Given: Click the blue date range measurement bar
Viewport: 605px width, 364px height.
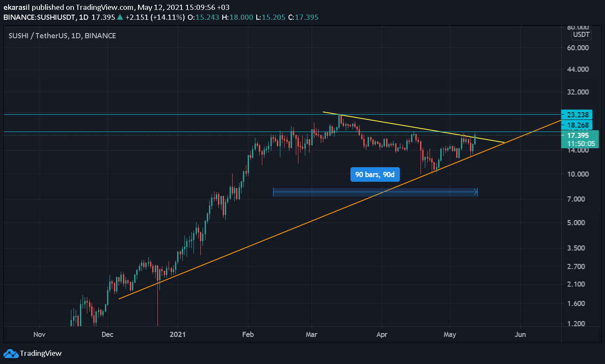Looking at the screenshot, I should coord(375,192).
